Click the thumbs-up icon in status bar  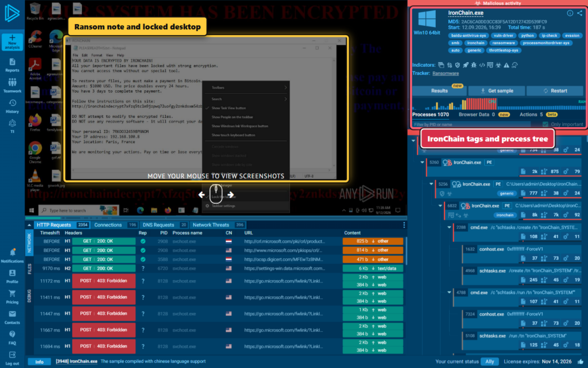(581, 361)
